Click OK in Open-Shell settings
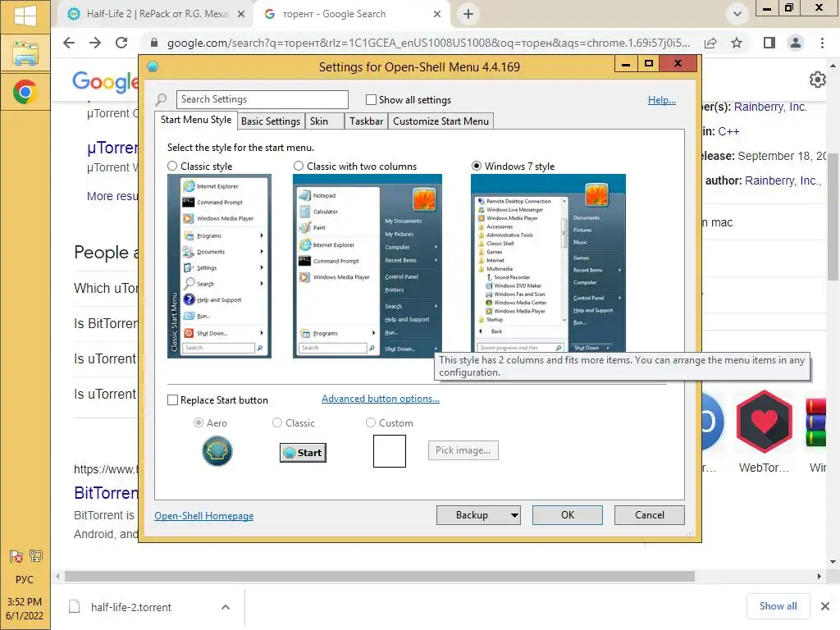840x630 pixels. pos(568,515)
